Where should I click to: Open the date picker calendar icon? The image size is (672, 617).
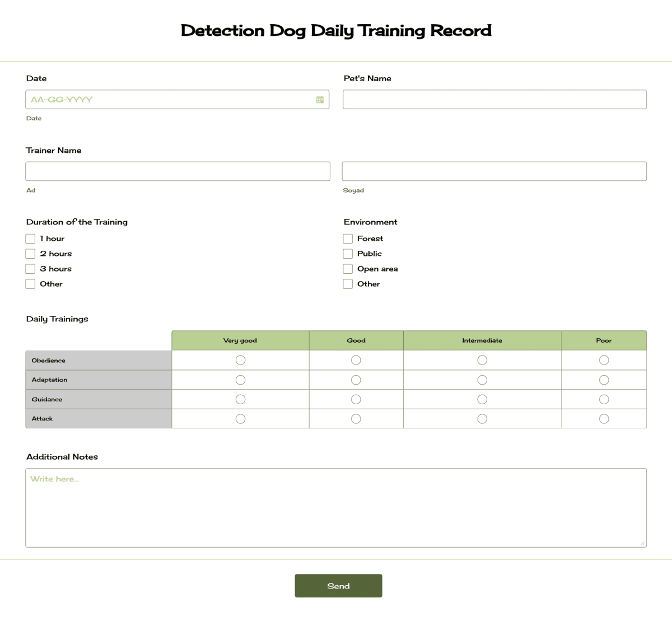click(x=320, y=99)
